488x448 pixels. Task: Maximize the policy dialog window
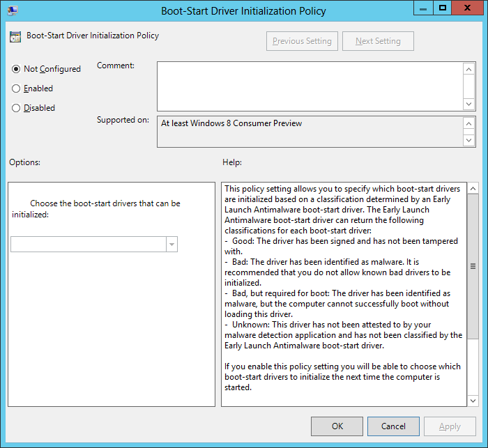[x=441, y=8]
